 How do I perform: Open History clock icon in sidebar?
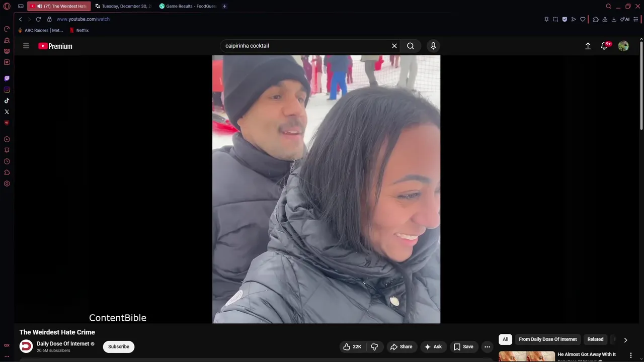coord(7,161)
